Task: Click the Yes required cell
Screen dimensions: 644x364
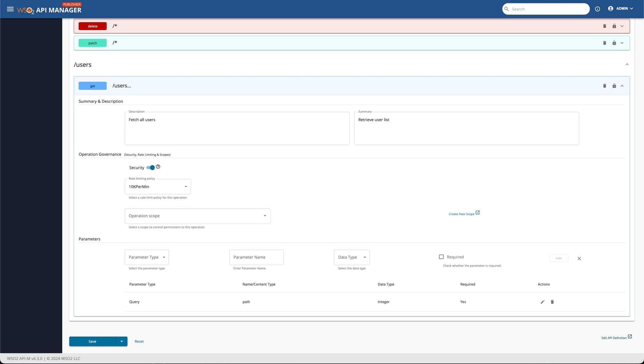Action: click(463, 302)
